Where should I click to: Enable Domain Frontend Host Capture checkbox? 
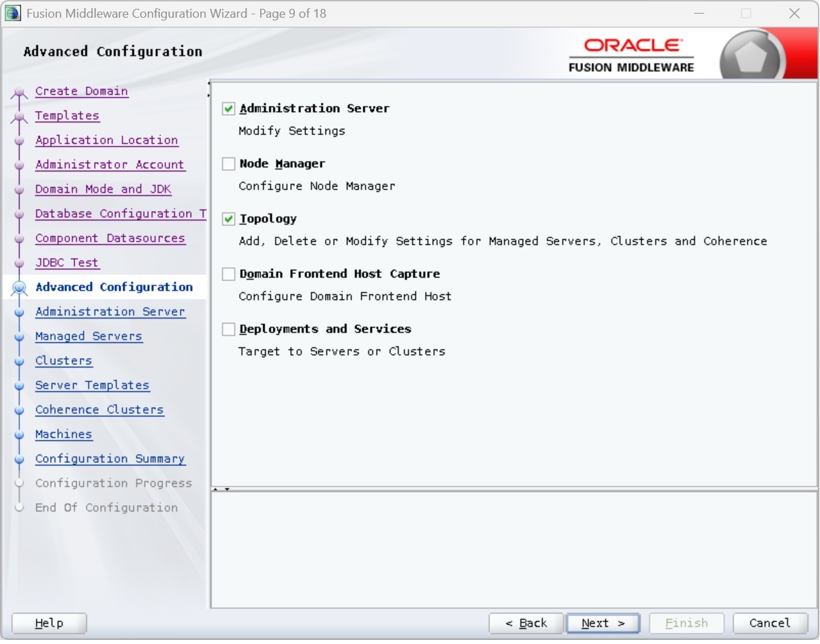point(229,274)
